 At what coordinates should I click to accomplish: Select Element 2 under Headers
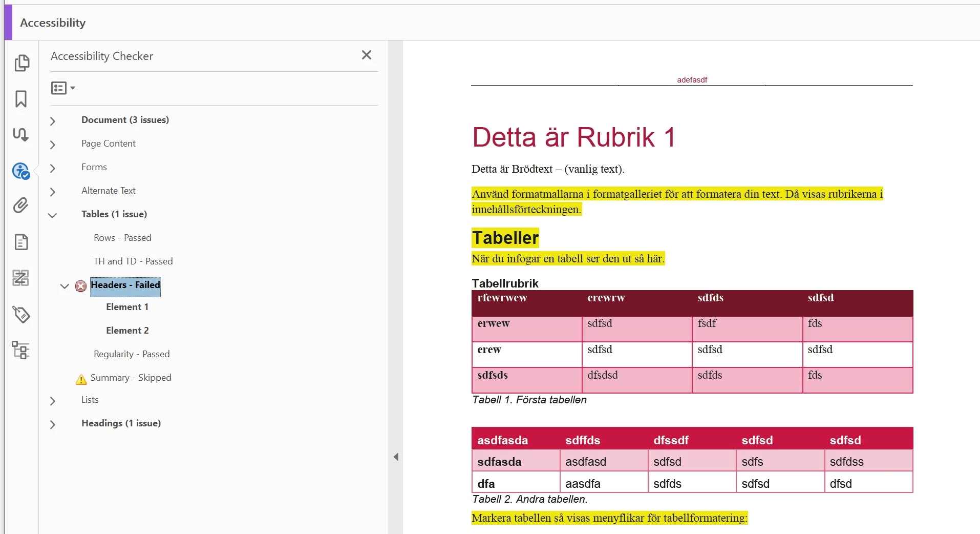(127, 331)
